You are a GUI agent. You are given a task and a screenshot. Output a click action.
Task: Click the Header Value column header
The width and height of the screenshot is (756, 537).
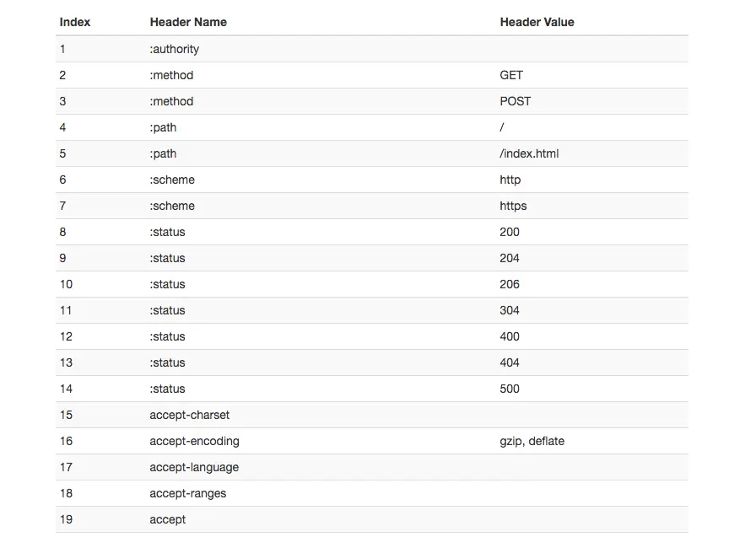(x=537, y=22)
